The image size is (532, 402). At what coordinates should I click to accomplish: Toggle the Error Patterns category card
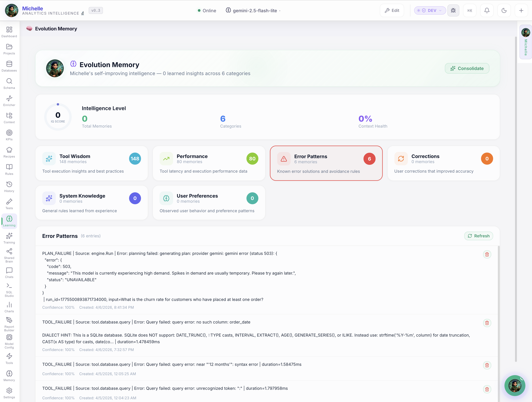(x=326, y=163)
